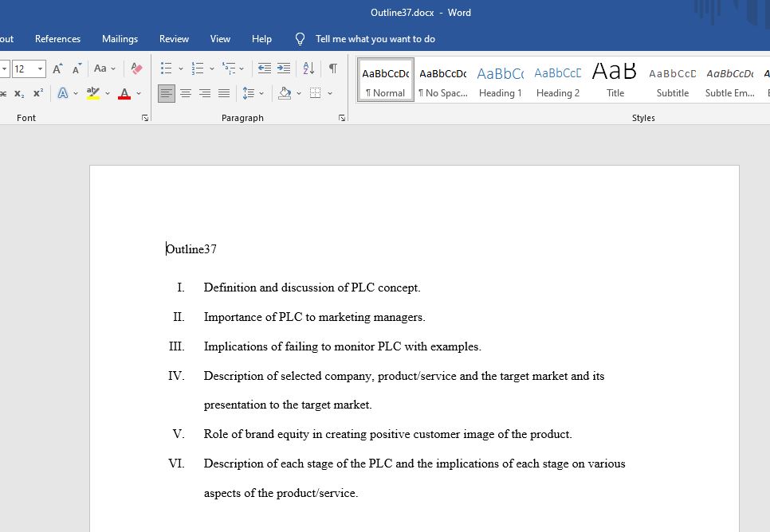The height and width of the screenshot is (532, 770).
Task: Apply red font color
Action: point(124,93)
